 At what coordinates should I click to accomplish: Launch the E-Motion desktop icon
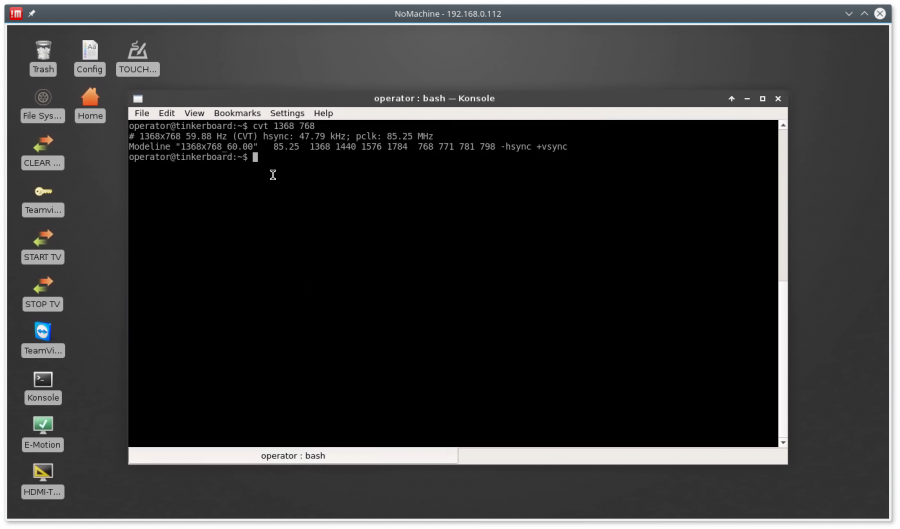(43, 426)
